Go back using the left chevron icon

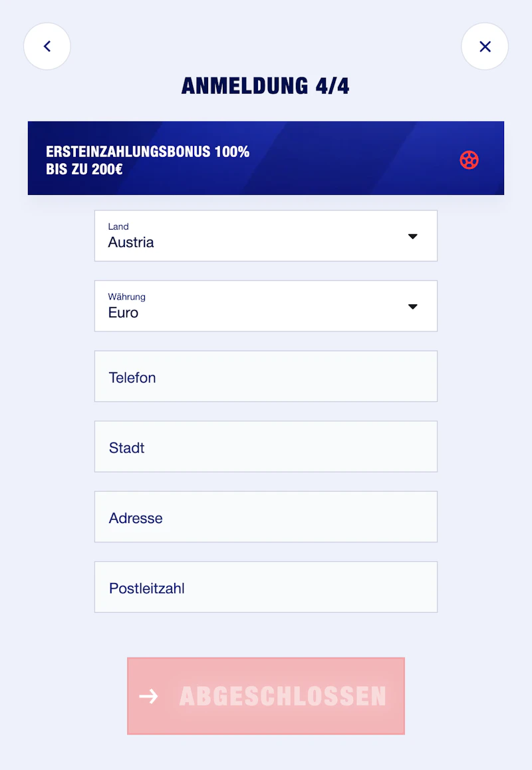(x=47, y=47)
